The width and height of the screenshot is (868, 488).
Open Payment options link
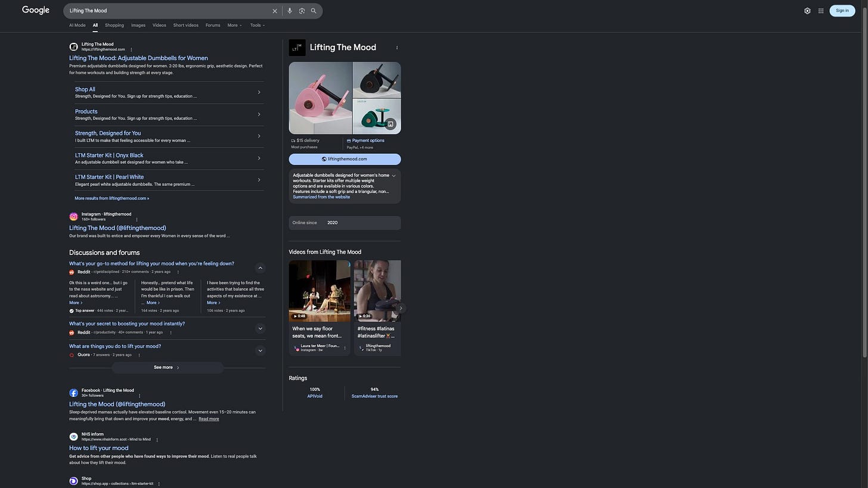[368, 141]
